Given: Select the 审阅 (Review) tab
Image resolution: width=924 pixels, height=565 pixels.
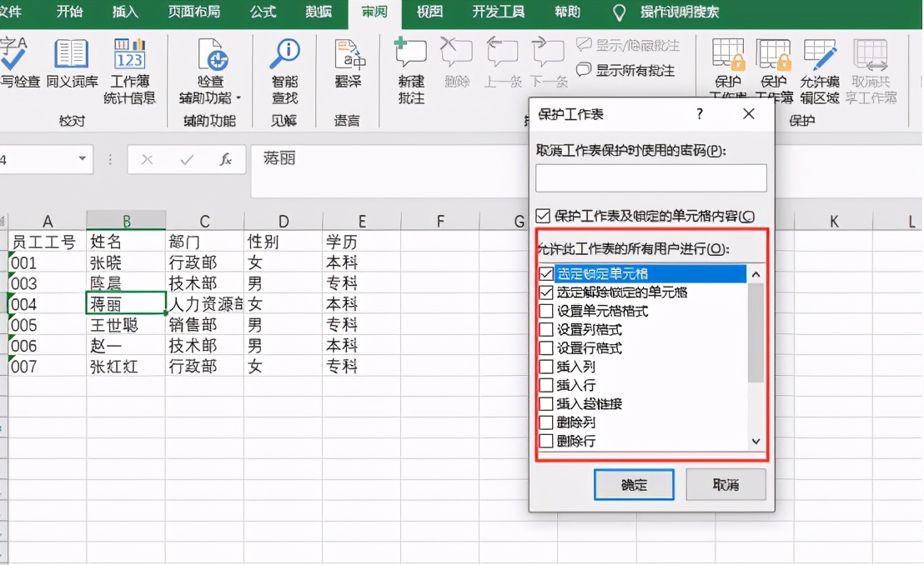Looking at the screenshot, I should [374, 12].
